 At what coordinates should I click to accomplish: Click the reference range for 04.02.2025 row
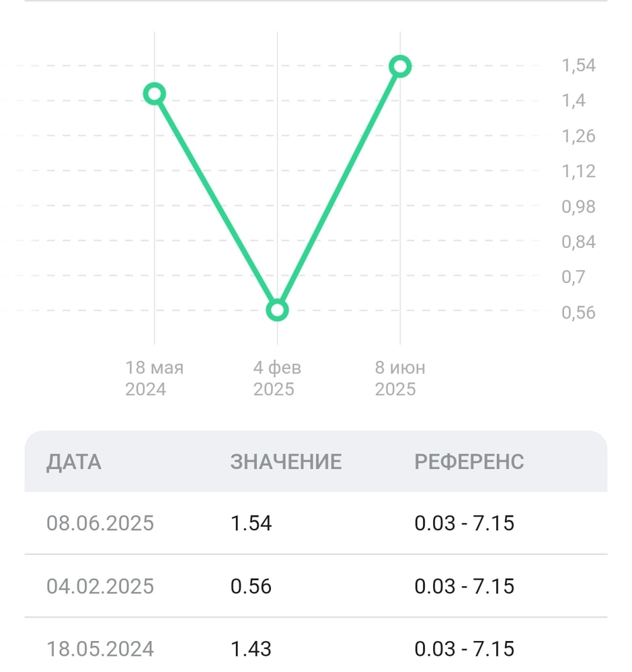click(464, 586)
